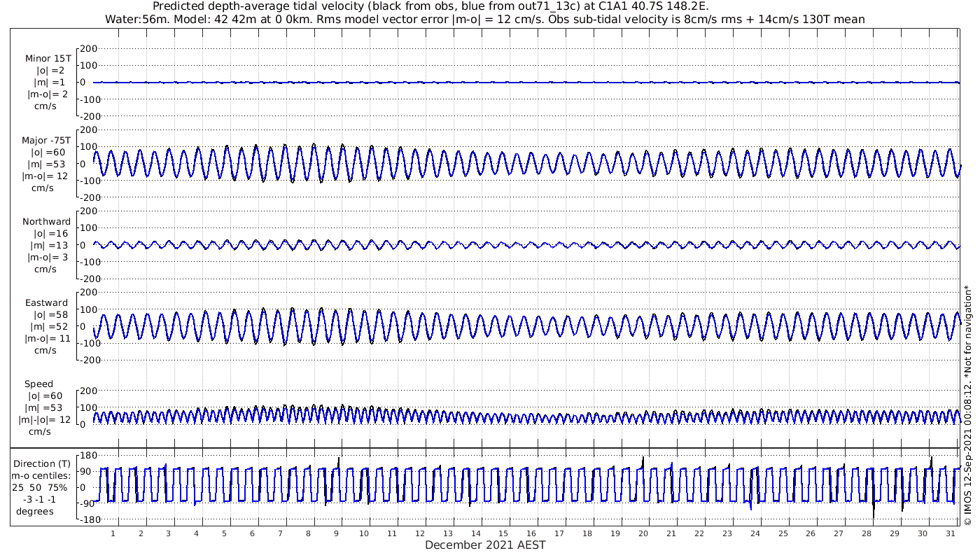Click the '200' tick of Speed panel
This screenshot has height=560, width=980.
(x=87, y=391)
